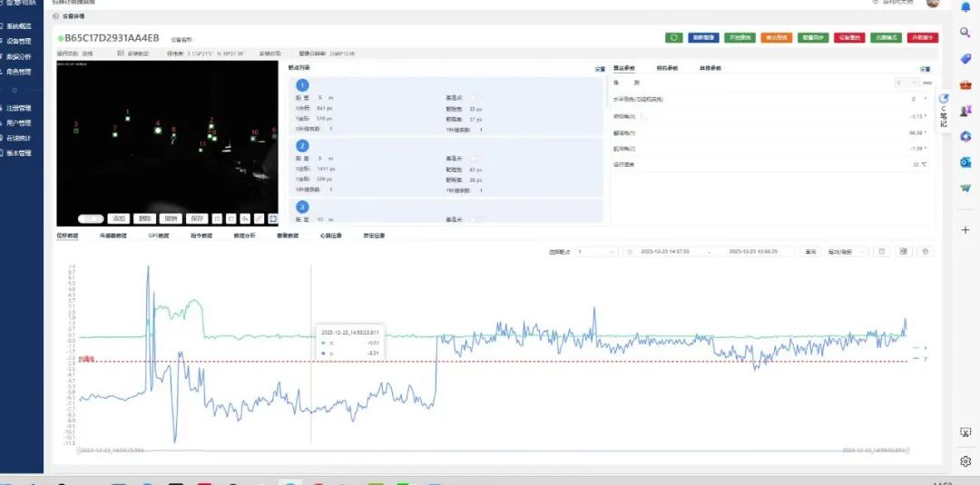The height and width of the screenshot is (485, 980).
Task: Click the orange button in the device action row
Action: [777, 37]
